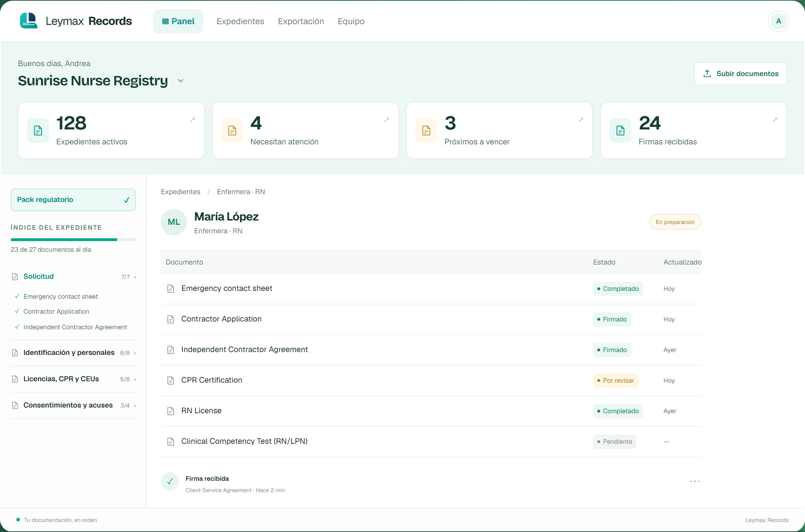Click the orange document icon on Necesitan atención

[x=232, y=131]
